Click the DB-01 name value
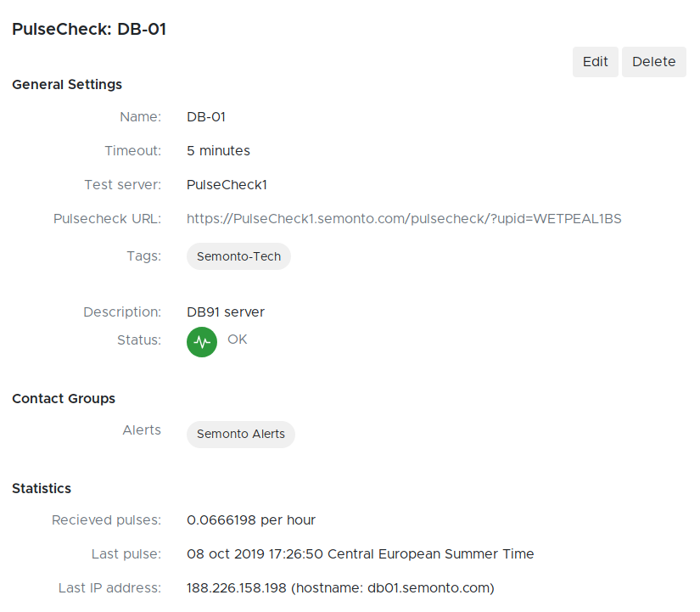The height and width of the screenshot is (612, 700). (206, 117)
